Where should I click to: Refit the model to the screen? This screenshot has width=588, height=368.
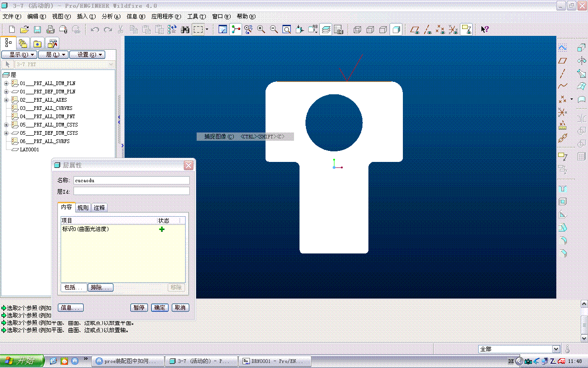click(x=287, y=29)
